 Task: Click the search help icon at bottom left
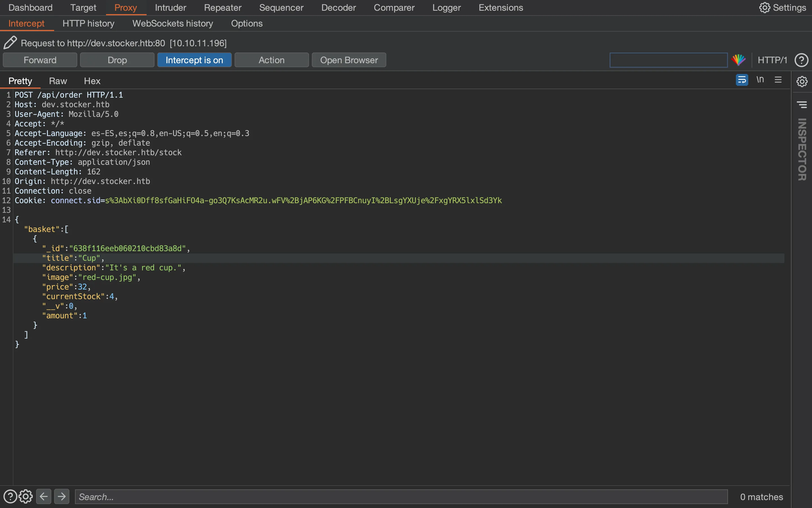[x=10, y=497]
